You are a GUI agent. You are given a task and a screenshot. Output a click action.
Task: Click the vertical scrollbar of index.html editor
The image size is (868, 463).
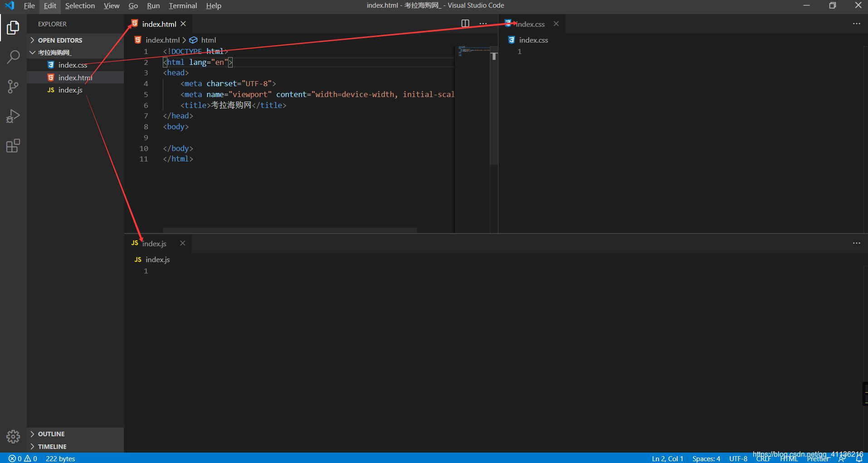coord(494,105)
